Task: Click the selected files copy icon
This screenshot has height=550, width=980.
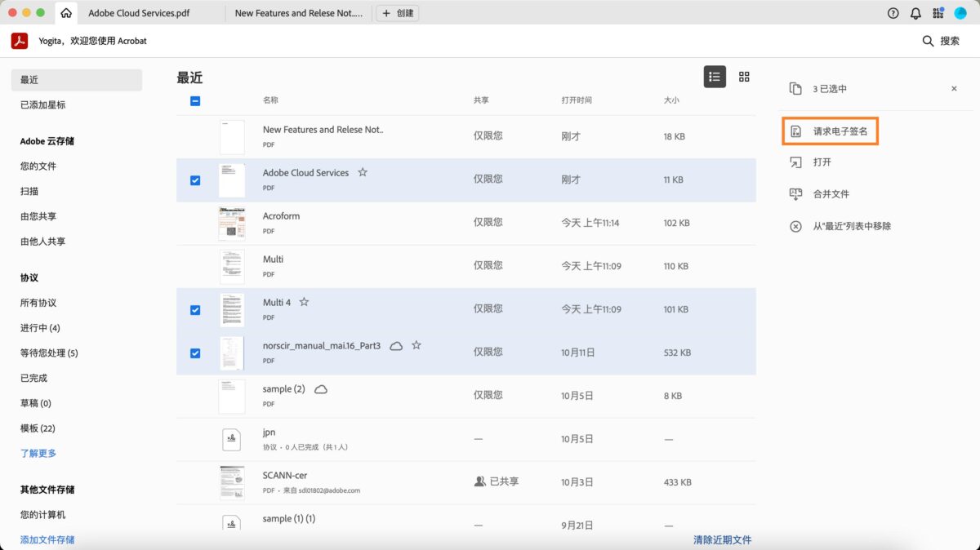Action: tap(795, 88)
